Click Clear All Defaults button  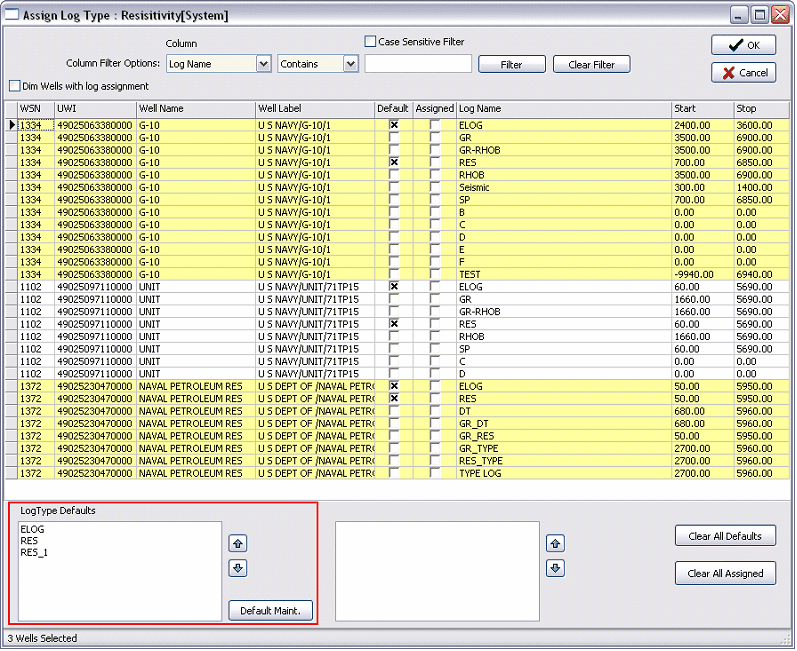coord(725,536)
